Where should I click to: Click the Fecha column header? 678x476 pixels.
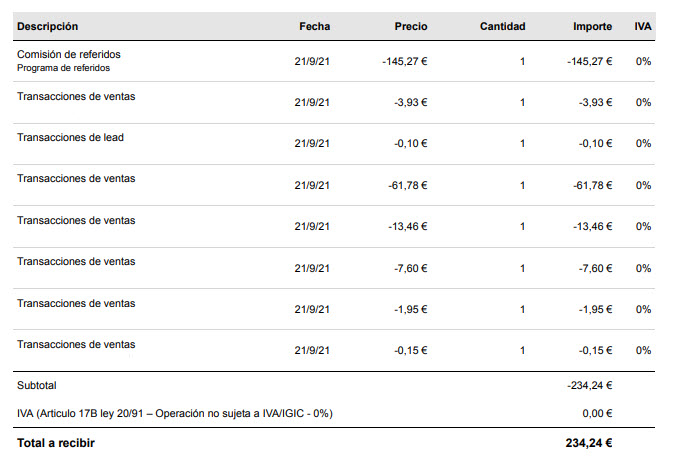(314, 26)
